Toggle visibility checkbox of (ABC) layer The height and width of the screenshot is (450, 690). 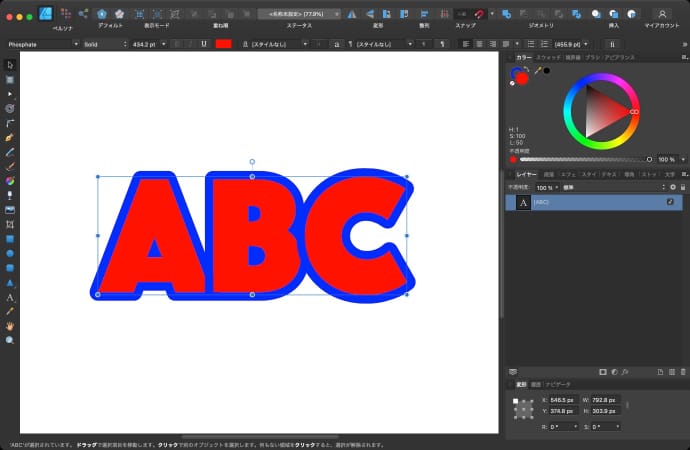[671, 202]
